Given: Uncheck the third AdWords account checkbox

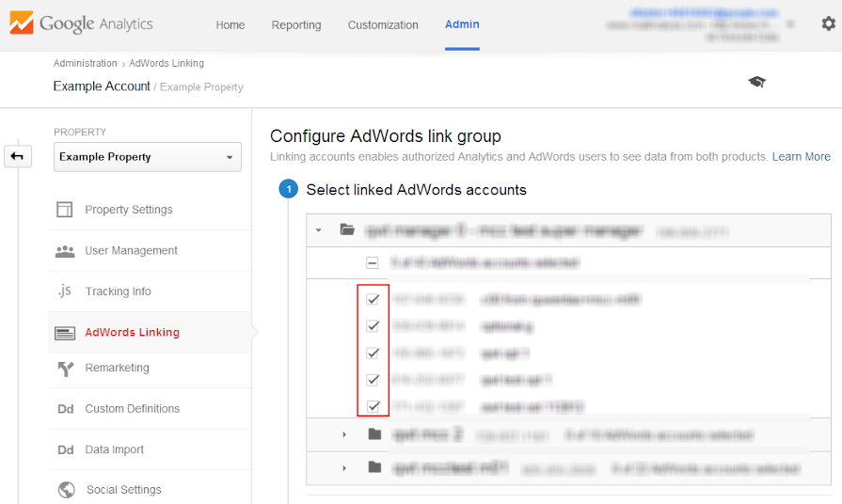Looking at the screenshot, I should [x=373, y=354].
